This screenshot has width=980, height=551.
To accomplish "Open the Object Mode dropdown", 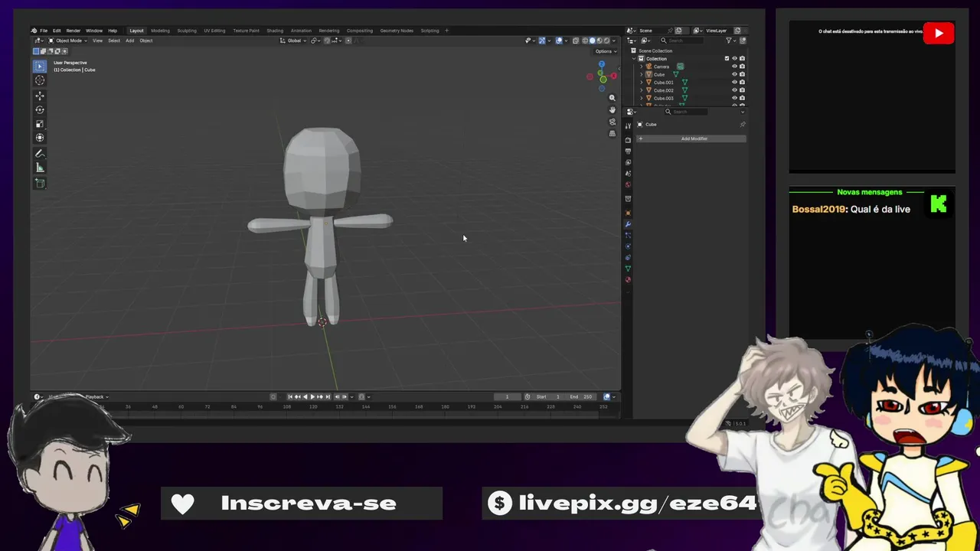I will 68,41.
